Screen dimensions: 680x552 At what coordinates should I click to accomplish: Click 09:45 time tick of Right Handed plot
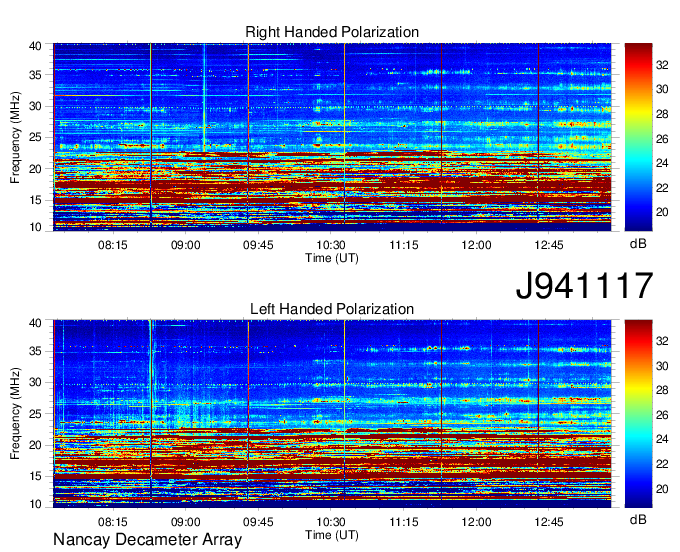point(258,245)
